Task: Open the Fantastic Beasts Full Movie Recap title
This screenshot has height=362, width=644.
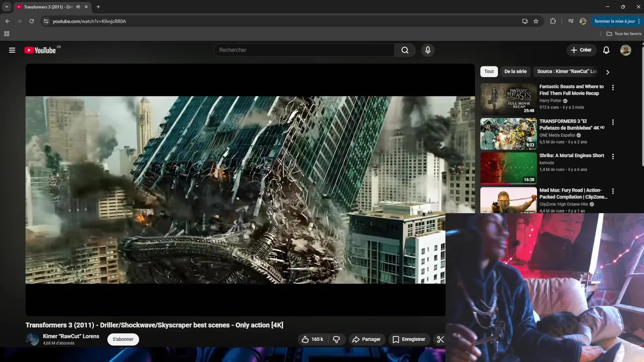Action: coord(572,90)
